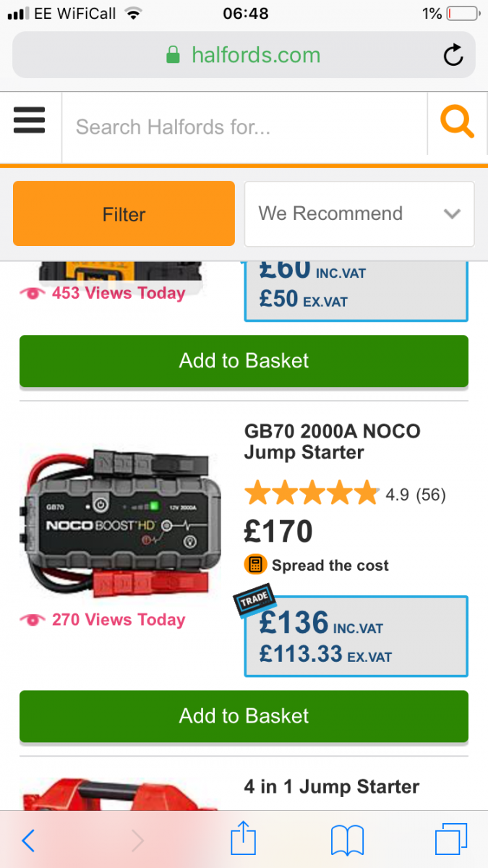The image size is (488, 868).
Task: Tap the TRADE badge on price box
Action: click(254, 599)
